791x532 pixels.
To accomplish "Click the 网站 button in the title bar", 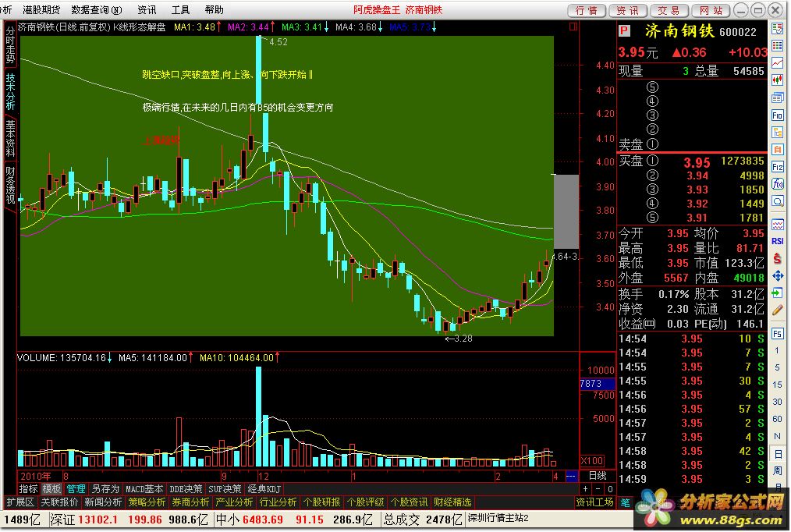I will click(x=711, y=11).
